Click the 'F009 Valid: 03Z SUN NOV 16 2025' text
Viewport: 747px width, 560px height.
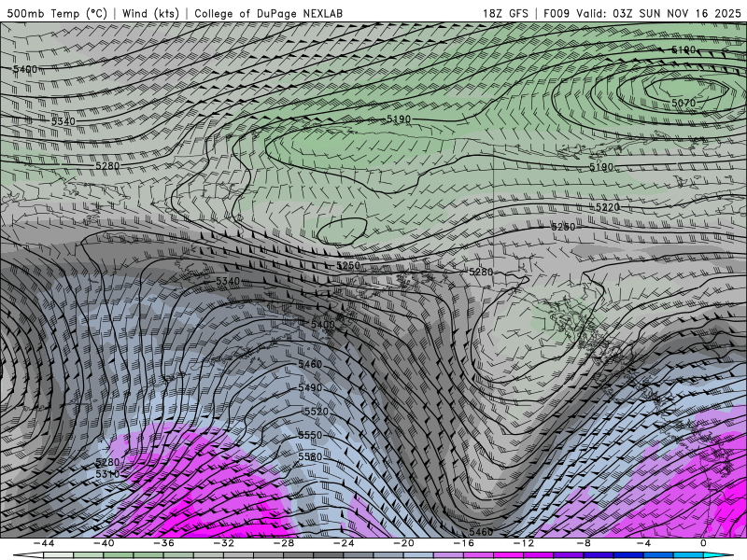pyautogui.click(x=642, y=13)
